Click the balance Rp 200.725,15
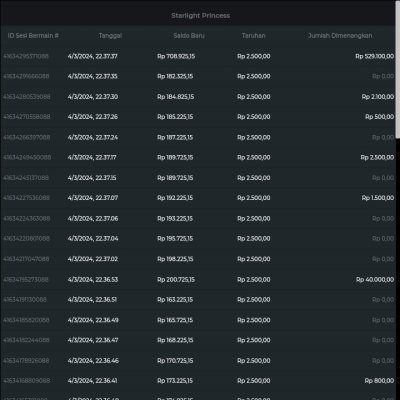Image resolution: width=400 pixels, height=400 pixels. [x=176, y=279]
